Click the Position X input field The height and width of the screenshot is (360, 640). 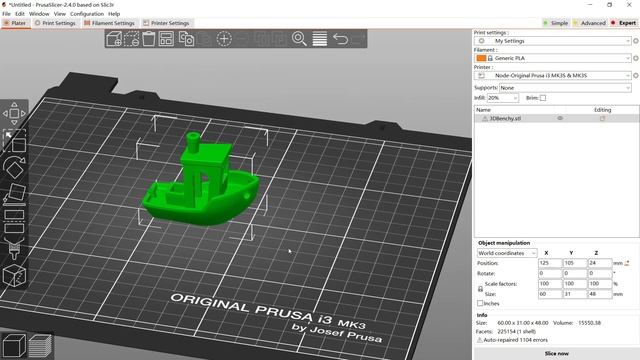550,263
